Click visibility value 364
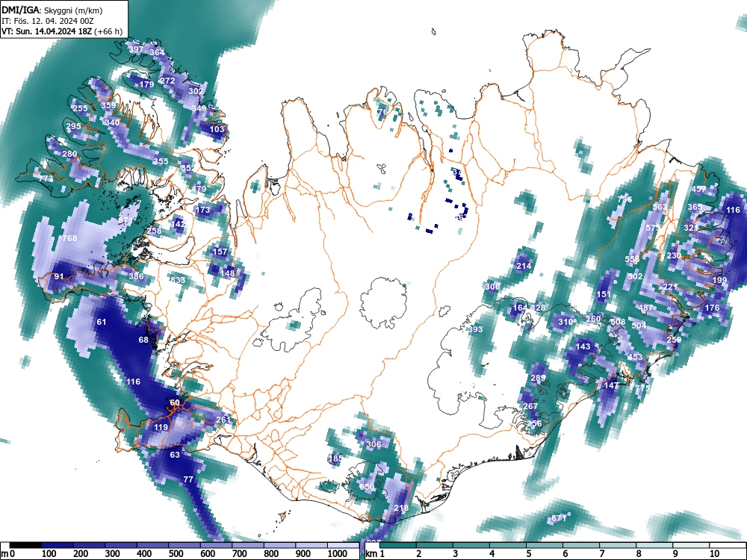The height and width of the screenshot is (560, 747). 157,52
